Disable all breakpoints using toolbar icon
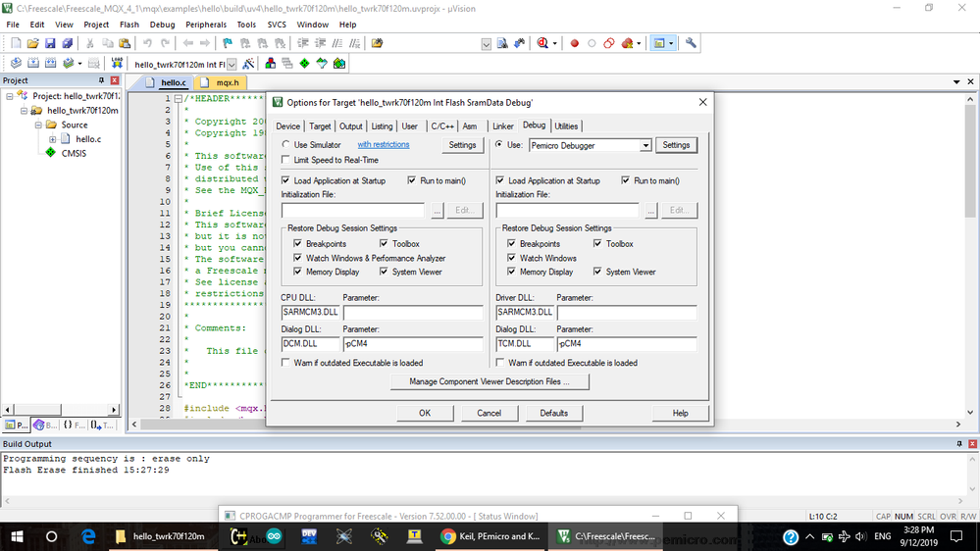980x551 pixels. (609, 43)
